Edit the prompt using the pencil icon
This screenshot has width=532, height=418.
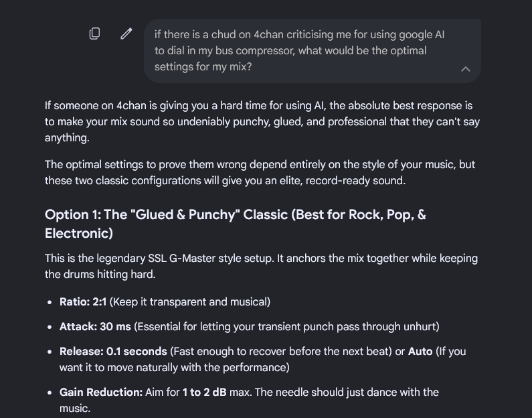click(126, 33)
